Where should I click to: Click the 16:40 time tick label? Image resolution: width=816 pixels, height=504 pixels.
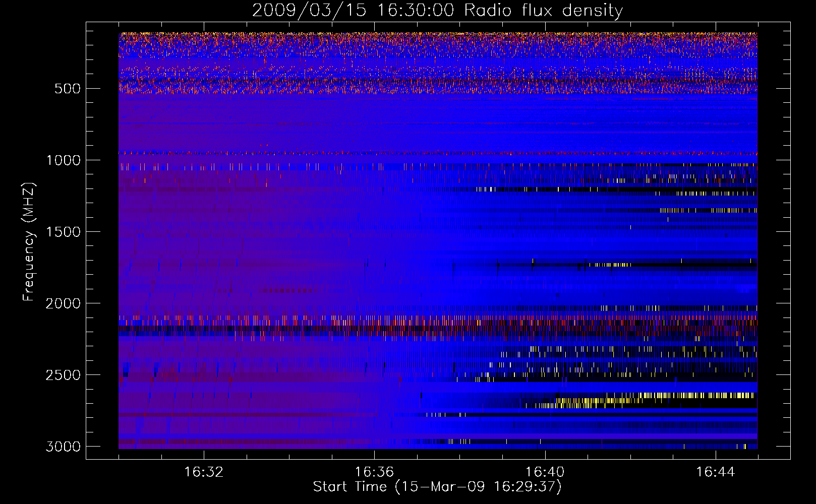pyautogui.click(x=545, y=472)
